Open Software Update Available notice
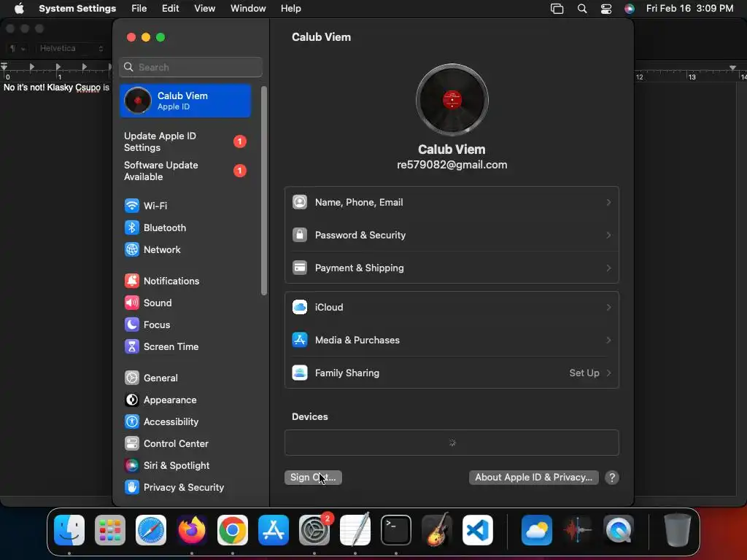 tap(185, 171)
